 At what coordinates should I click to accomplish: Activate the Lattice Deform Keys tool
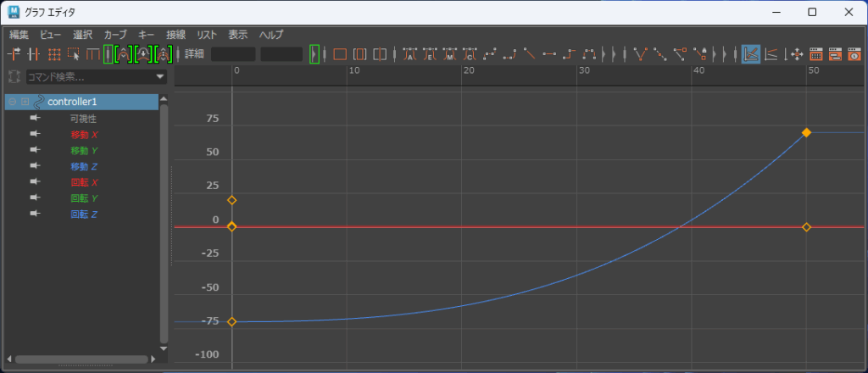(53, 53)
